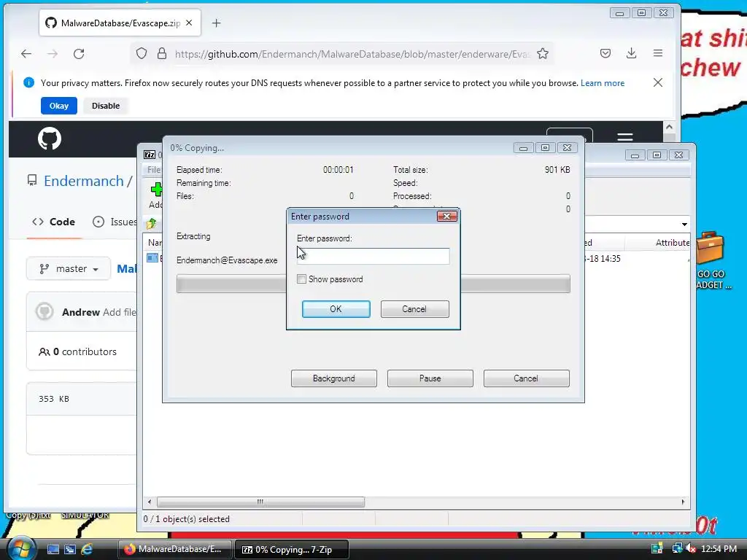Open Firefox downloads panel
The width and height of the screenshot is (747, 560).
click(x=632, y=53)
